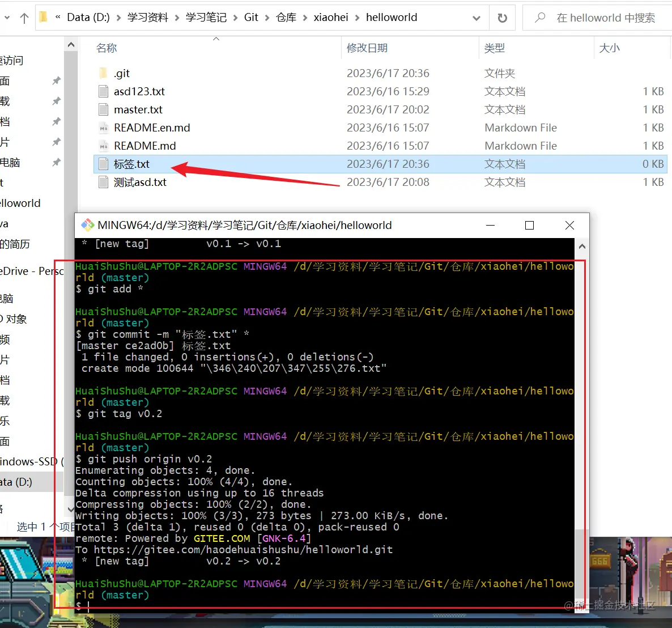Click the README.md file name
This screenshot has width=672, height=628.
pos(145,146)
